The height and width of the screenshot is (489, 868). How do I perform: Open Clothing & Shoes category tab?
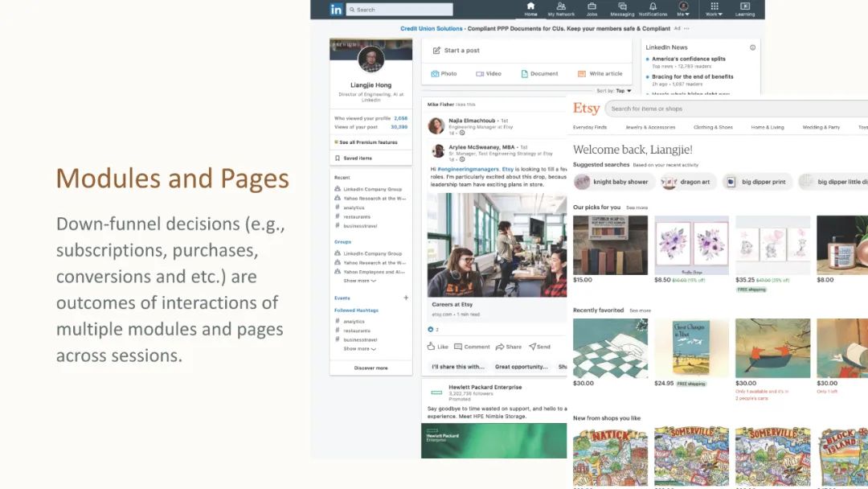[713, 127]
